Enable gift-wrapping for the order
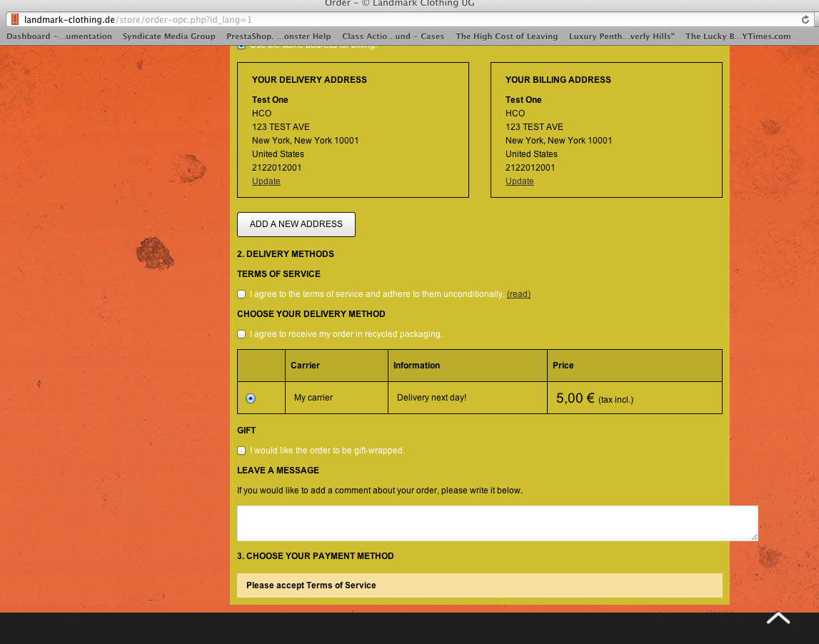 [241, 451]
